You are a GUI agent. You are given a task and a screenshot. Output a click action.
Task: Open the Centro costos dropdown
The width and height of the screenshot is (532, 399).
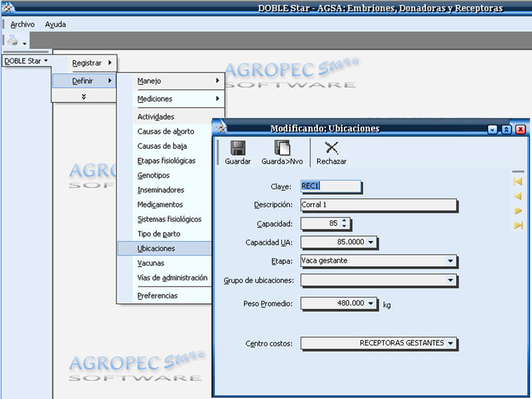coord(450,343)
